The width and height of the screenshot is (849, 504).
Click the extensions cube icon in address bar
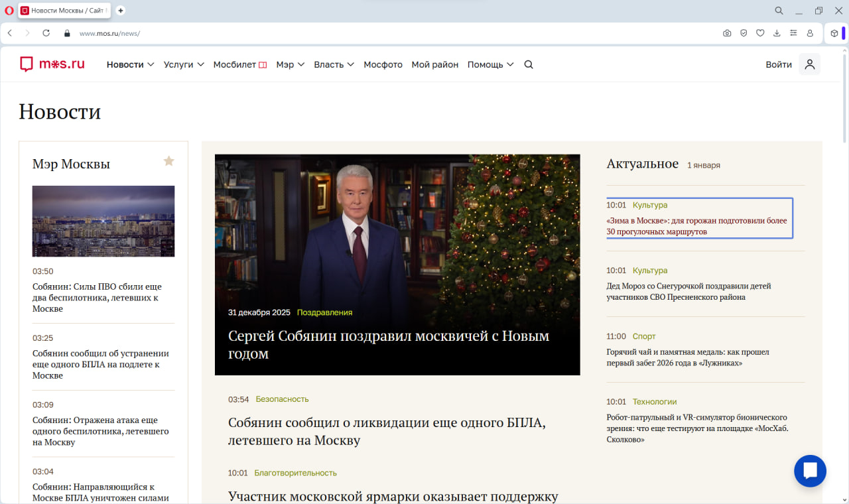834,32
